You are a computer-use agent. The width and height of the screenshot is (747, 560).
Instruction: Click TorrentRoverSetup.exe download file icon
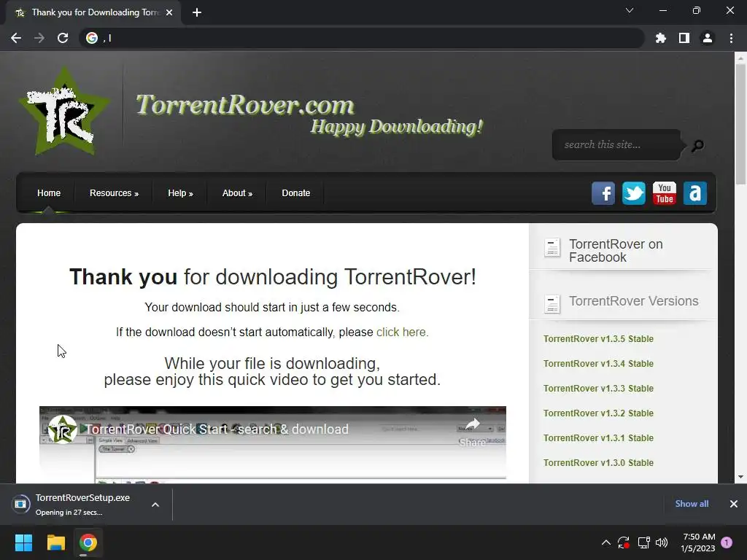click(x=20, y=504)
